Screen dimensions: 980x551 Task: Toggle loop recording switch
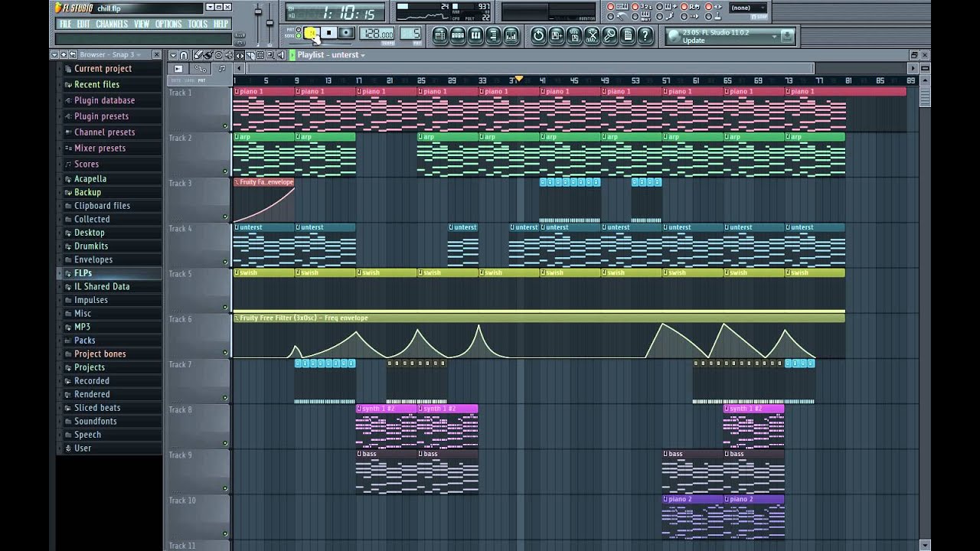pyautogui.click(x=684, y=7)
